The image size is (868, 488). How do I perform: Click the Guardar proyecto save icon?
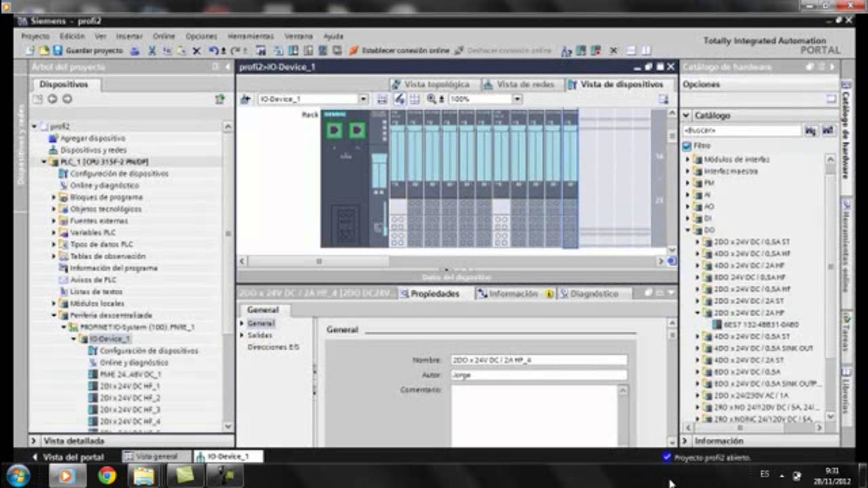pyautogui.click(x=58, y=51)
